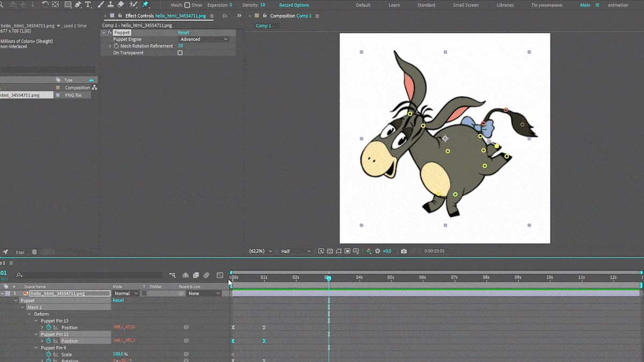Toggle stopwatch for Puppet Pin 13 Position
Screen dimensions: 644x362
pyautogui.click(x=48, y=327)
